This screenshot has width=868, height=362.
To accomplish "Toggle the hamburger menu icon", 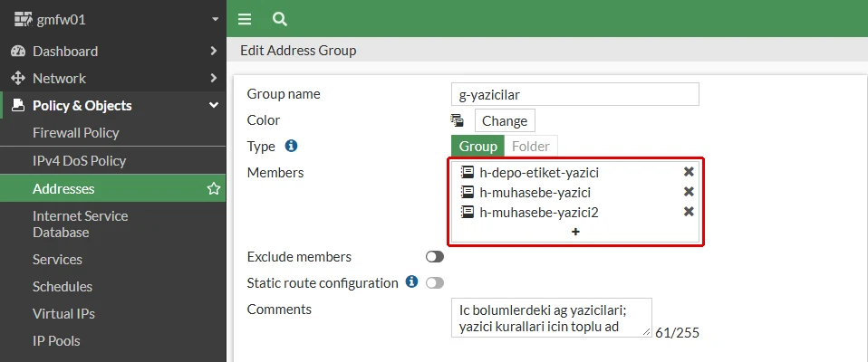I will pos(245,19).
